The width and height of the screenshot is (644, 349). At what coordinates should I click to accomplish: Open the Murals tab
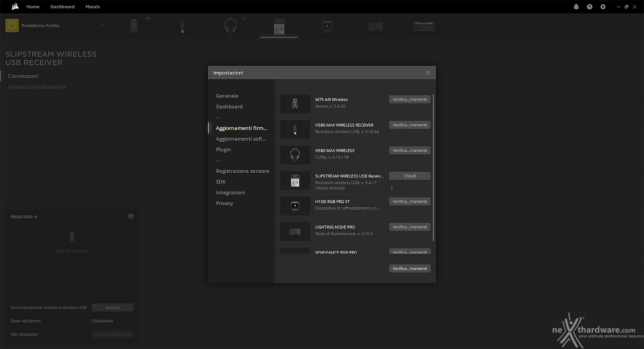point(93,7)
